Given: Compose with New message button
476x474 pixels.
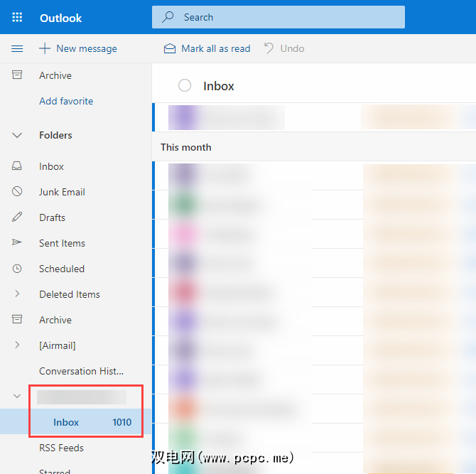Looking at the screenshot, I should click(78, 48).
